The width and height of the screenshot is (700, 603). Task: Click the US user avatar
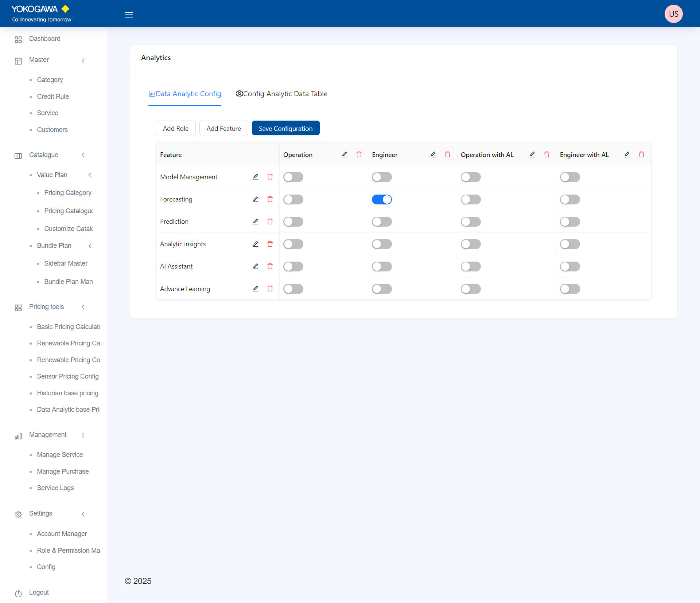[673, 14]
